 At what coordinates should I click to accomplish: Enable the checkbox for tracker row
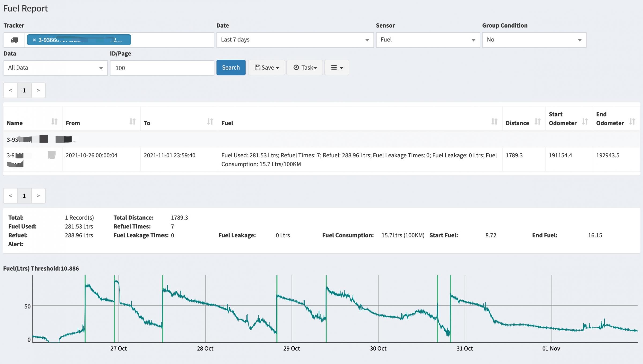click(51, 155)
